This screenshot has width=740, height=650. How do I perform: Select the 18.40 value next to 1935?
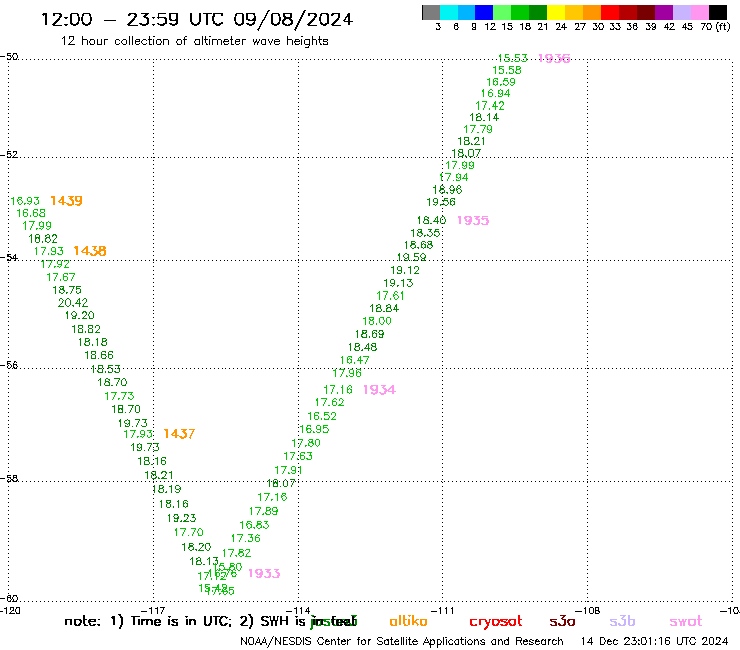pyautogui.click(x=431, y=220)
